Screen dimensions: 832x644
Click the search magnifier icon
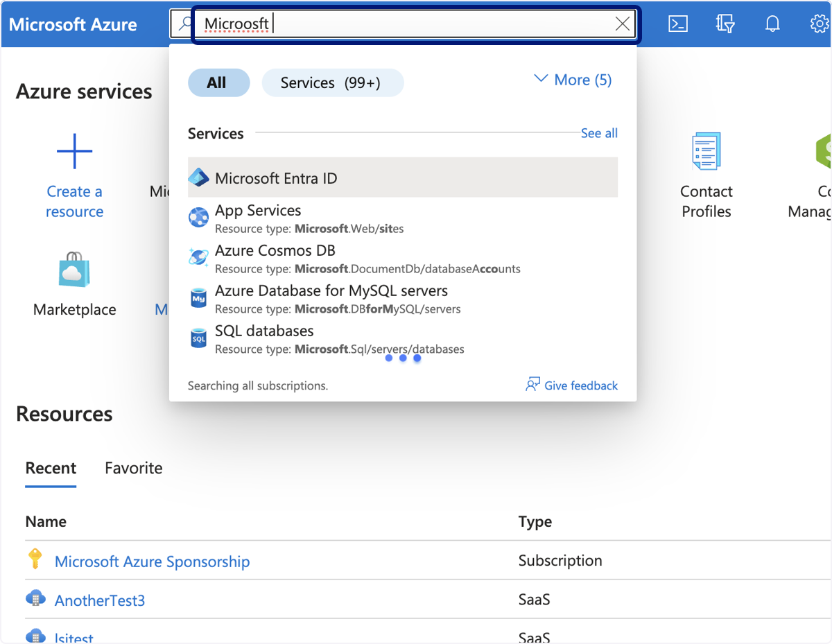point(185,24)
